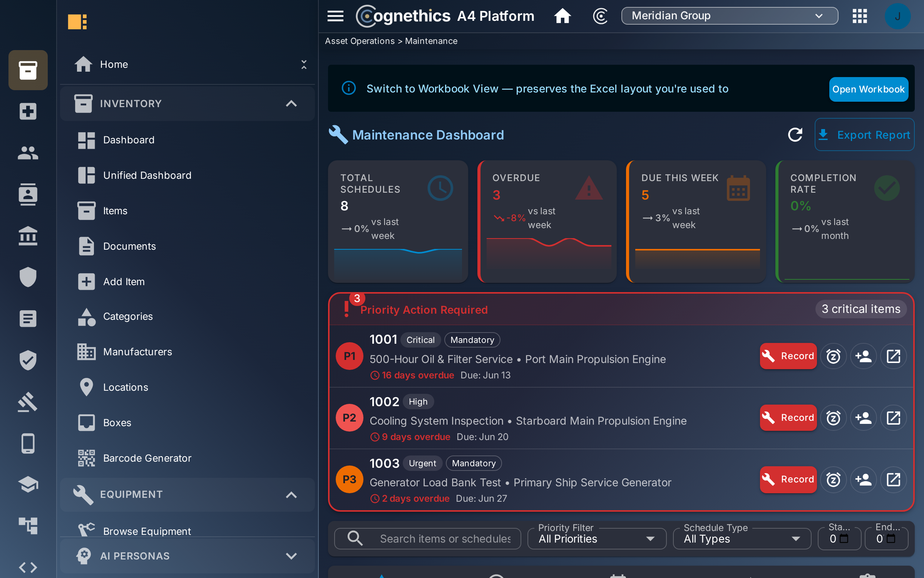The image size is (924, 578).
Task: Snooze schedule 1002 cooling inspection
Action: (834, 418)
